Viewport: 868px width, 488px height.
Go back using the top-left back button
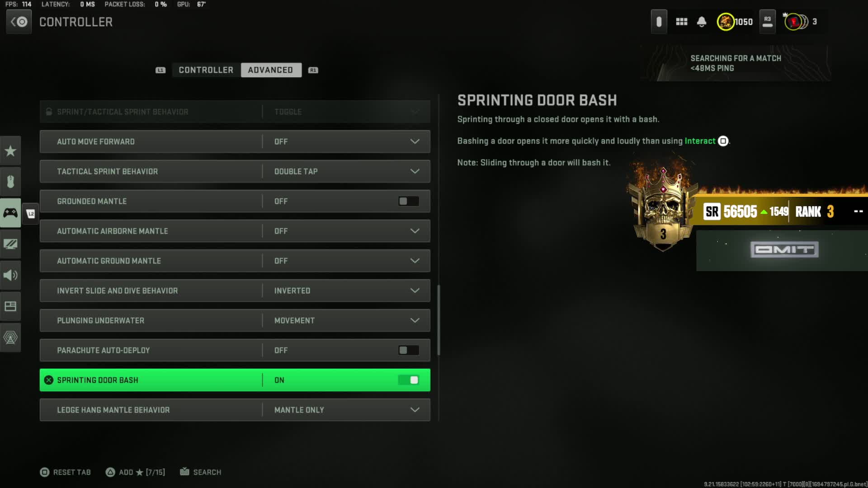click(x=19, y=22)
